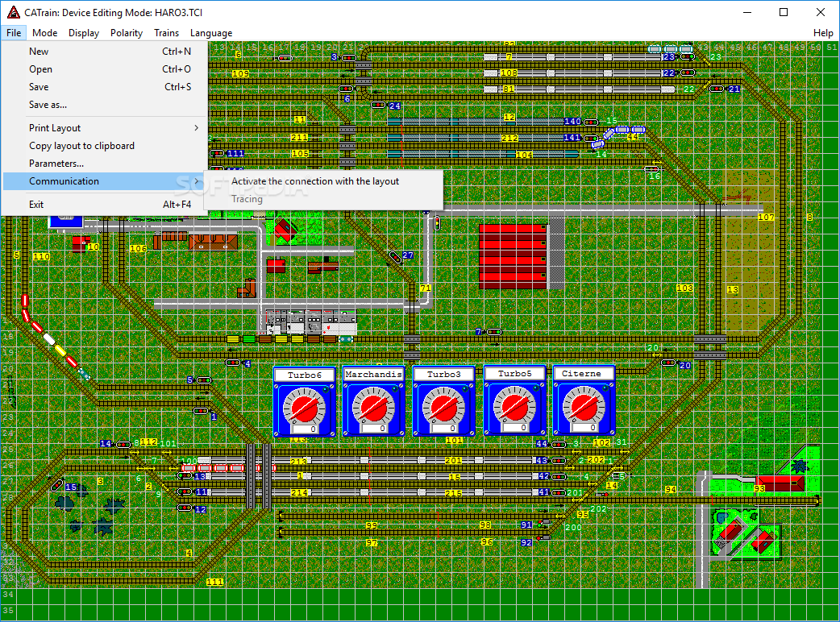Click the Marchandis throttle dial
The width and height of the screenshot is (840, 622).
374,408
